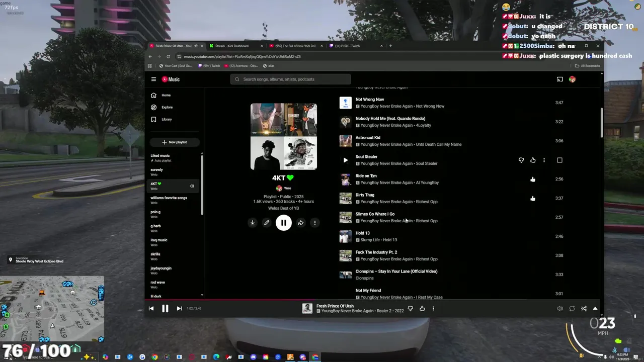Click the YouTube Music logo
644x362 pixels.
pyautogui.click(x=171, y=79)
